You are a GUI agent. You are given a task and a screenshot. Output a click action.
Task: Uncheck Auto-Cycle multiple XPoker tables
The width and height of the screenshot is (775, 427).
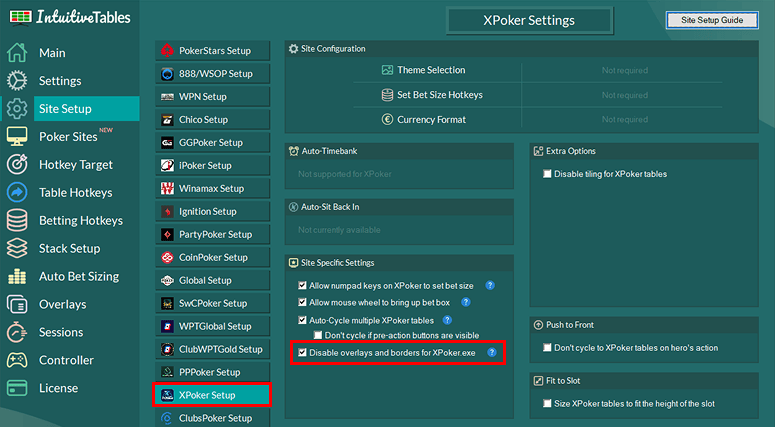pyautogui.click(x=302, y=320)
